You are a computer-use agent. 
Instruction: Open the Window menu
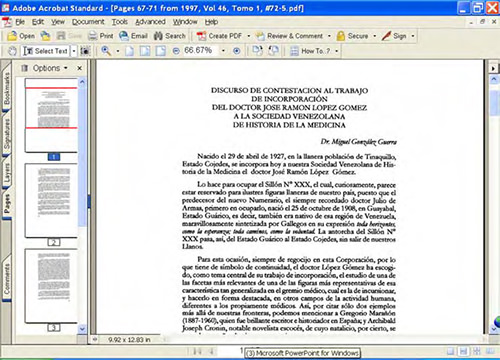click(185, 22)
